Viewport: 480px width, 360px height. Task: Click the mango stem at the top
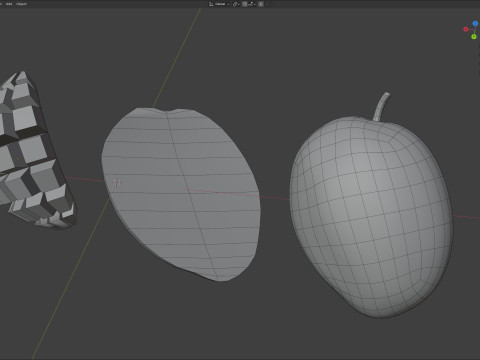[x=382, y=107]
